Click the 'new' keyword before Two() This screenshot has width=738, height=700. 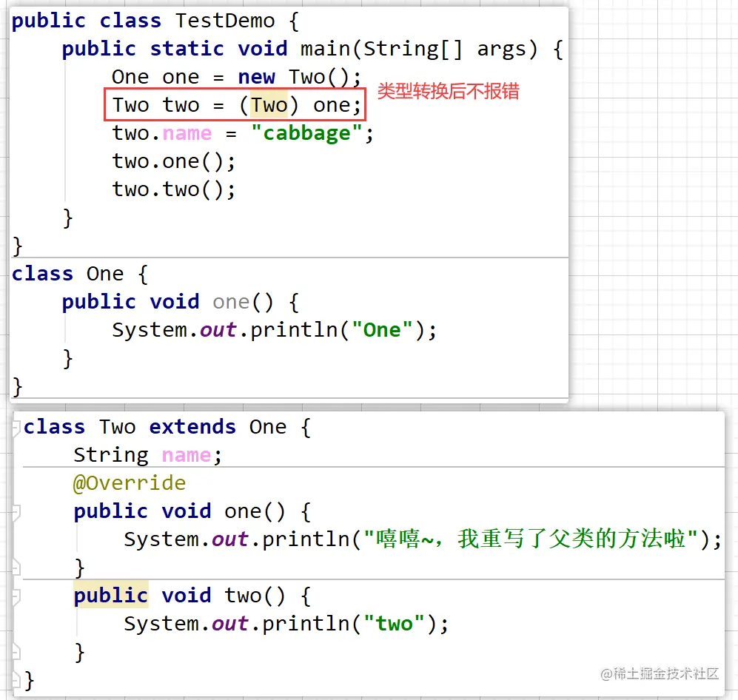tap(257, 77)
